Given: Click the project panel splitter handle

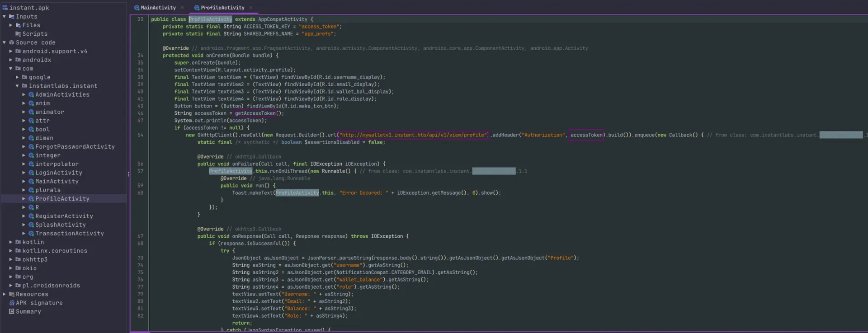Looking at the screenshot, I should coord(128,174).
